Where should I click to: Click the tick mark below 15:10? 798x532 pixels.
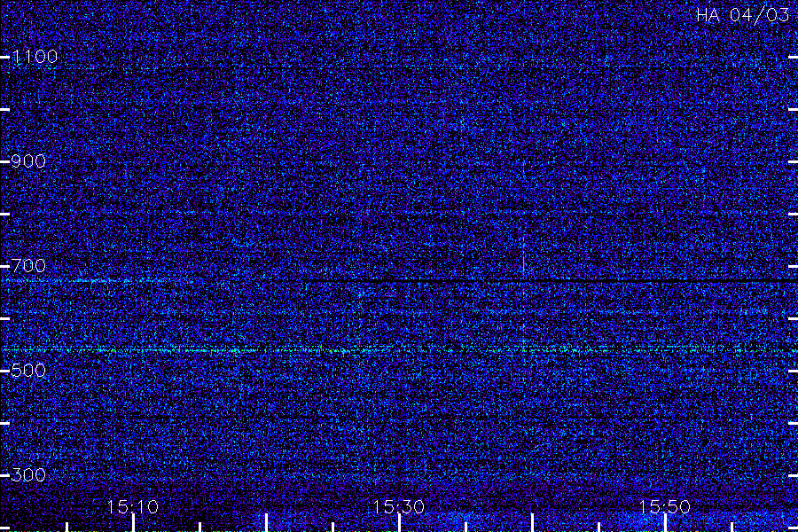coord(133,523)
